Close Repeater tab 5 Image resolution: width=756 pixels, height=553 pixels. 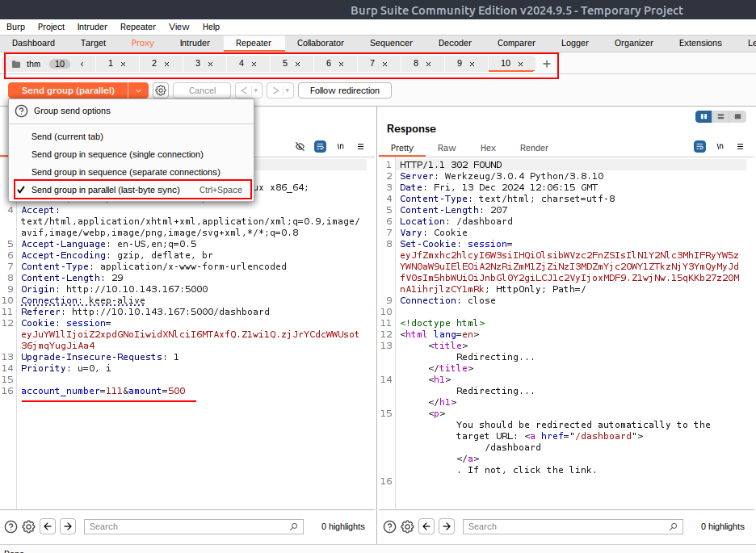297,64
